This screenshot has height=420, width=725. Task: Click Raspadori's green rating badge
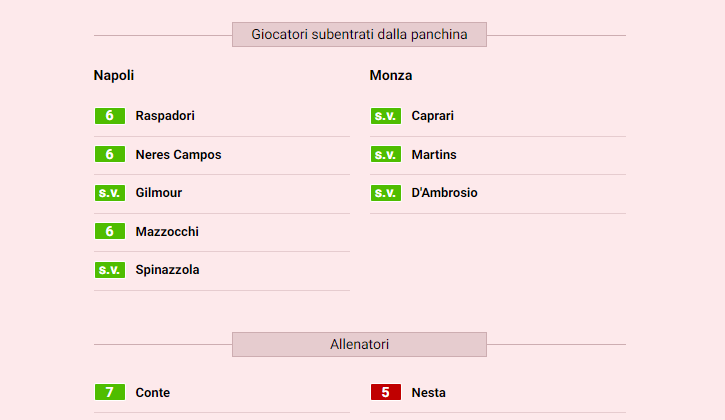pyautogui.click(x=109, y=116)
